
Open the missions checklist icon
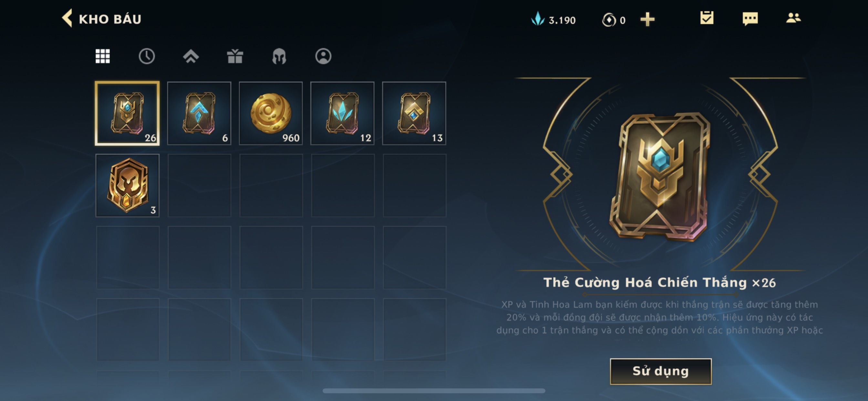click(707, 18)
